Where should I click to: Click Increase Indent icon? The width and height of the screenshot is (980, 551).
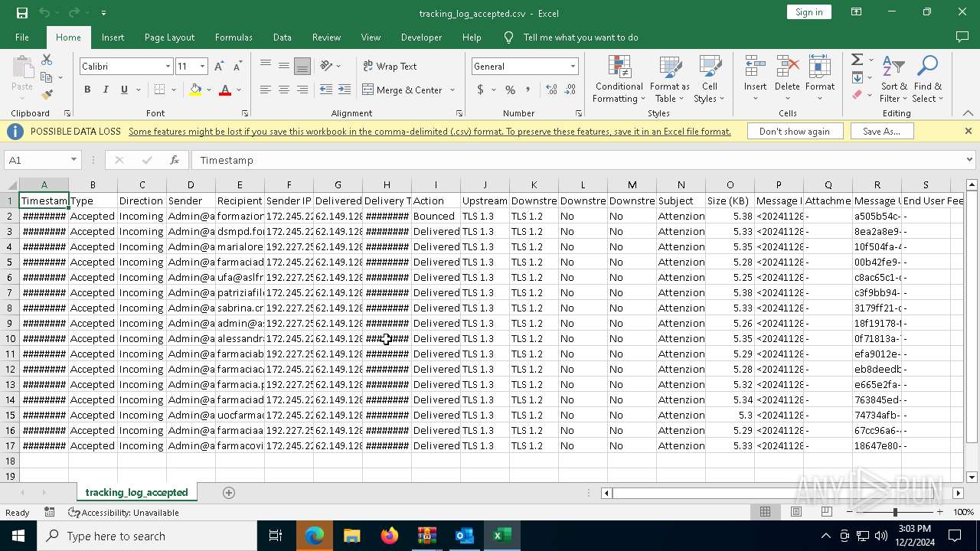(x=345, y=90)
